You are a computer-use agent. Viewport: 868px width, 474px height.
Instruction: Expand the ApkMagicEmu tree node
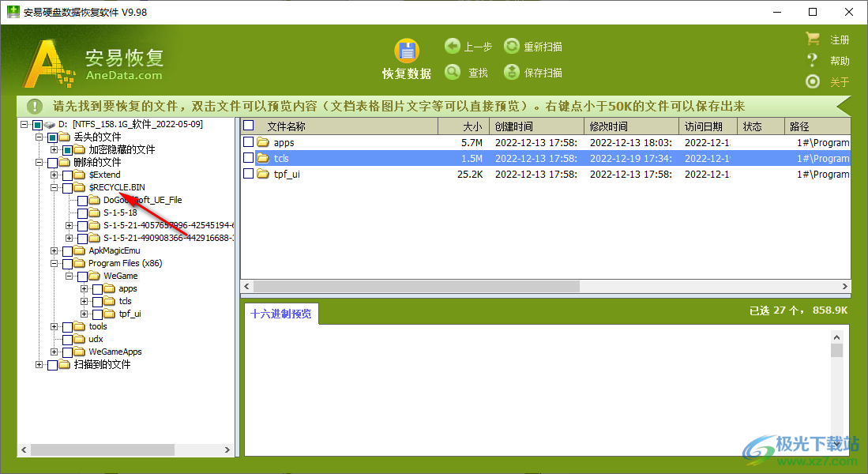pyautogui.click(x=54, y=251)
